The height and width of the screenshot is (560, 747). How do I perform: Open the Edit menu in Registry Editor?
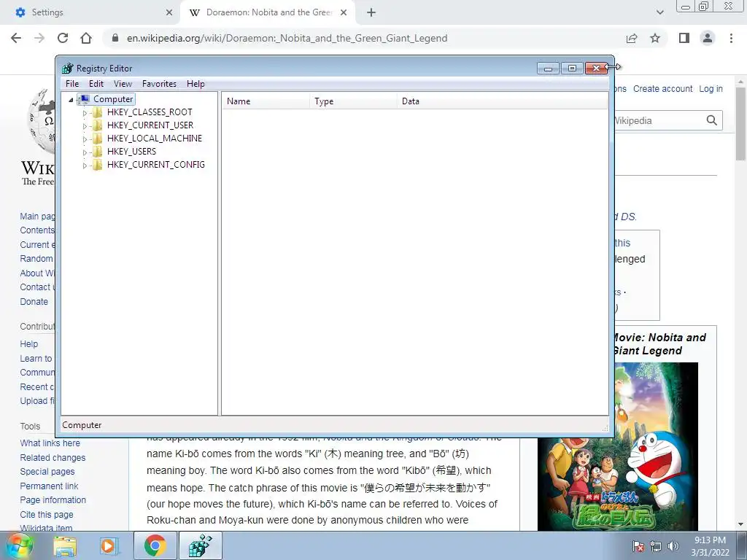[96, 84]
